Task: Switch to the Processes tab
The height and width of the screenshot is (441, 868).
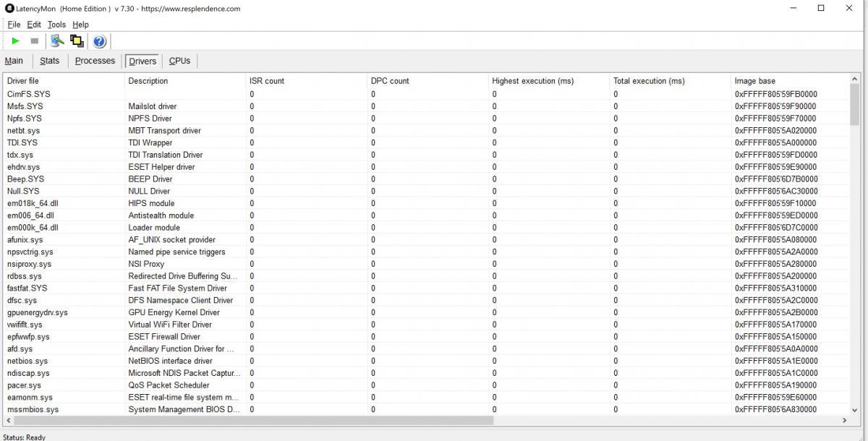Action: [95, 61]
